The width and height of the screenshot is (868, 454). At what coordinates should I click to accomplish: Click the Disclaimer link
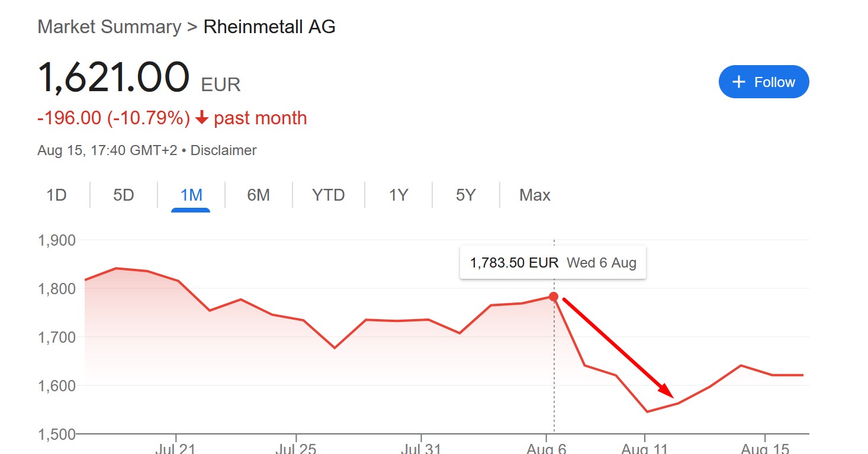coord(223,150)
